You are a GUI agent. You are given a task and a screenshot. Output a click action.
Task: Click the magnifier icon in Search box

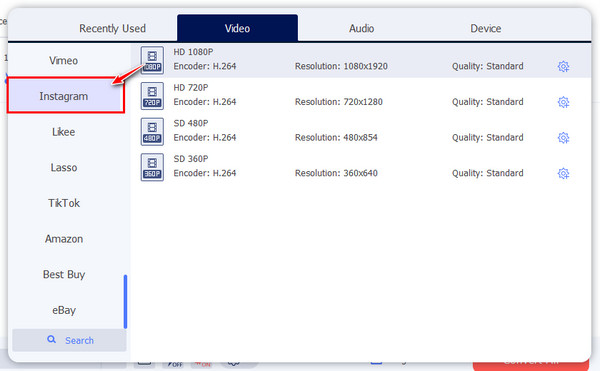point(51,339)
